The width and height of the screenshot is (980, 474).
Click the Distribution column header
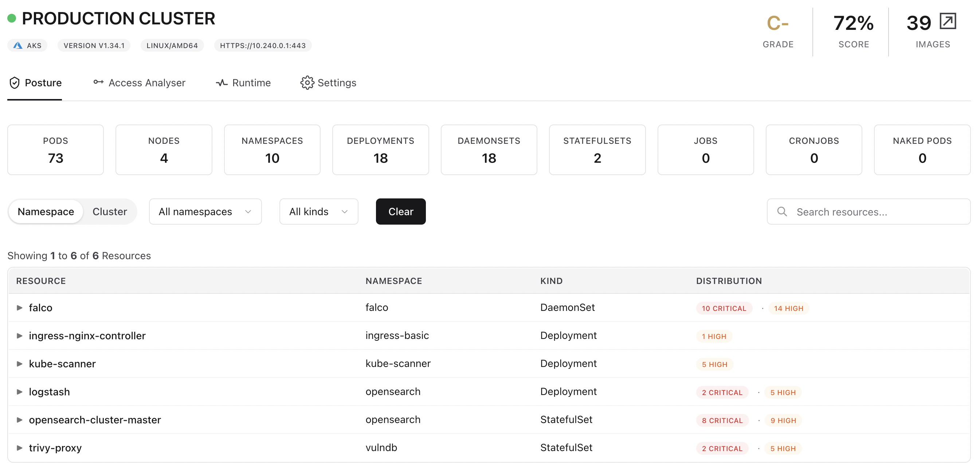click(729, 281)
